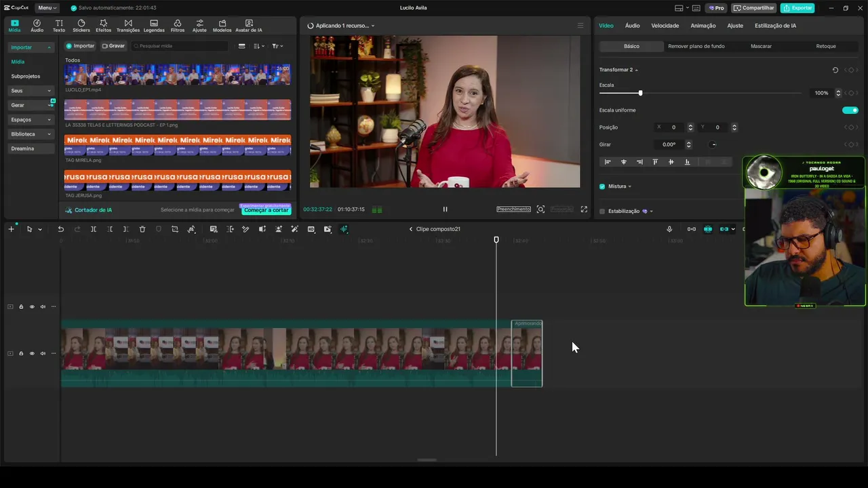Click the Começar a cortar button
This screenshot has height=488, width=868.
pos(266,210)
